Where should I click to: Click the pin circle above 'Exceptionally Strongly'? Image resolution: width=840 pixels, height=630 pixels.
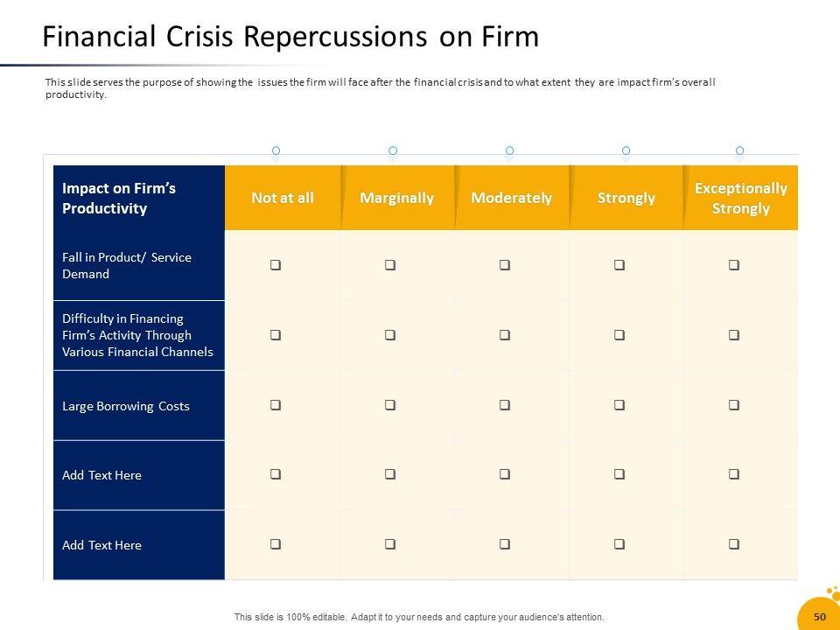click(x=740, y=151)
